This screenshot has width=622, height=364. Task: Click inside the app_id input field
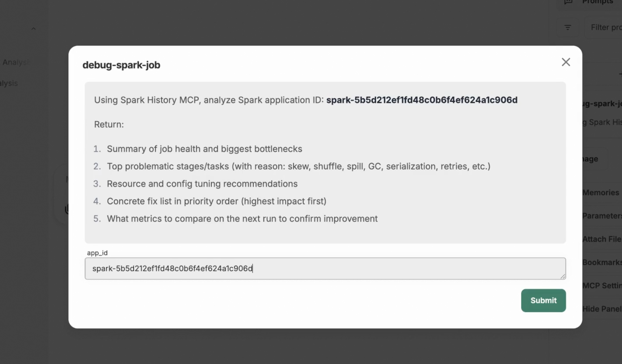[324, 268]
